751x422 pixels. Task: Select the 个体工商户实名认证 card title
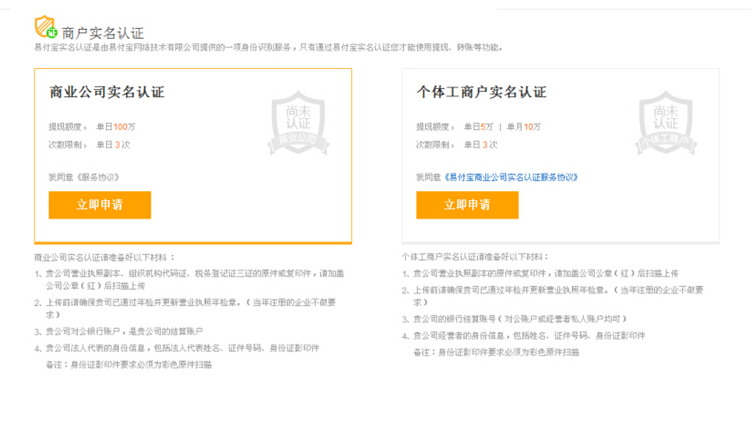click(x=481, y=92)
